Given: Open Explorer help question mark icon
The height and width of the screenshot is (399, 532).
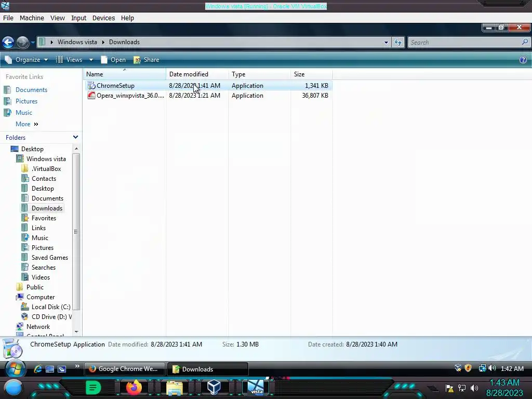Looking at the screenshot, I should click(523, 60).
